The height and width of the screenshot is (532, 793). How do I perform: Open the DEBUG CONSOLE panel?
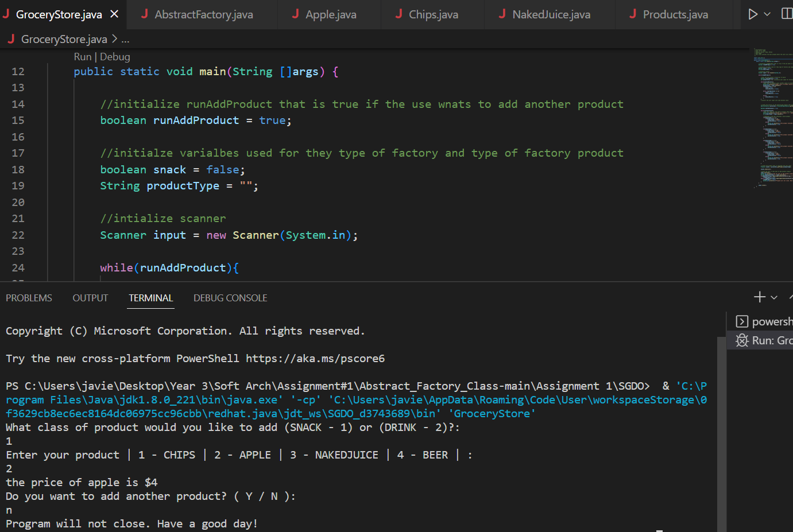click(230, 297)
